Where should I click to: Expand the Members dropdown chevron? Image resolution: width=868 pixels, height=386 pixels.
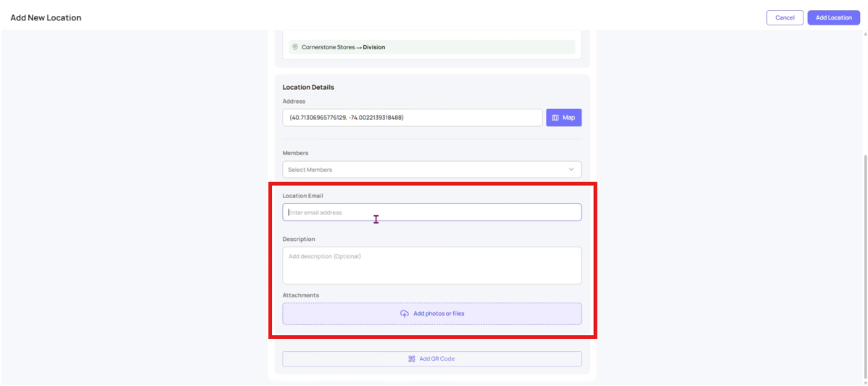[571, 170]
